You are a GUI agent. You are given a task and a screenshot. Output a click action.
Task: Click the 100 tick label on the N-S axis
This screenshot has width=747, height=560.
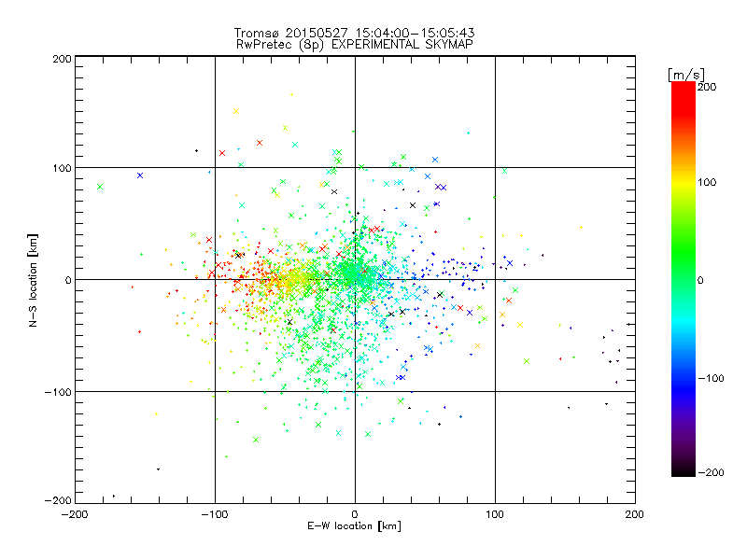(62, 168)
